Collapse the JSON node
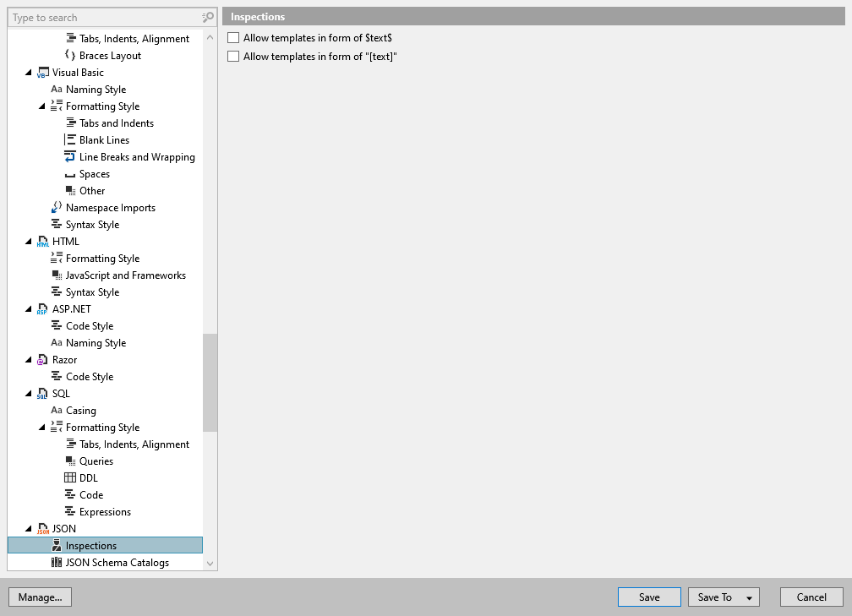This screenshot has height=616, width=852. pos(29,529)
